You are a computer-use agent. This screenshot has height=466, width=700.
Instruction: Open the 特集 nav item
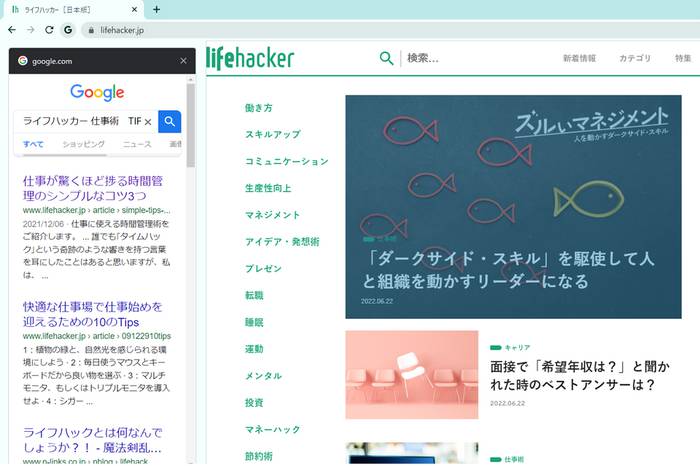(683, 58)
